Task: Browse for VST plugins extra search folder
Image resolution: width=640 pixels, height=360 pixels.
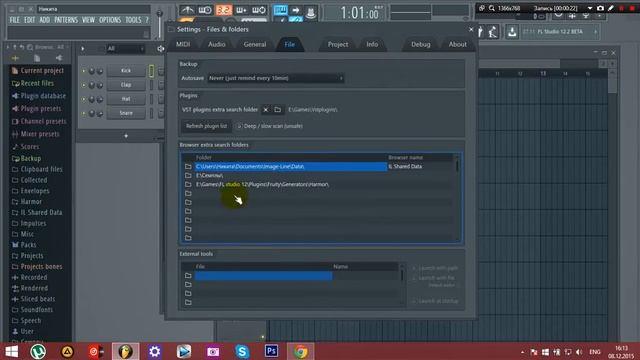Action: click(278, 110)
